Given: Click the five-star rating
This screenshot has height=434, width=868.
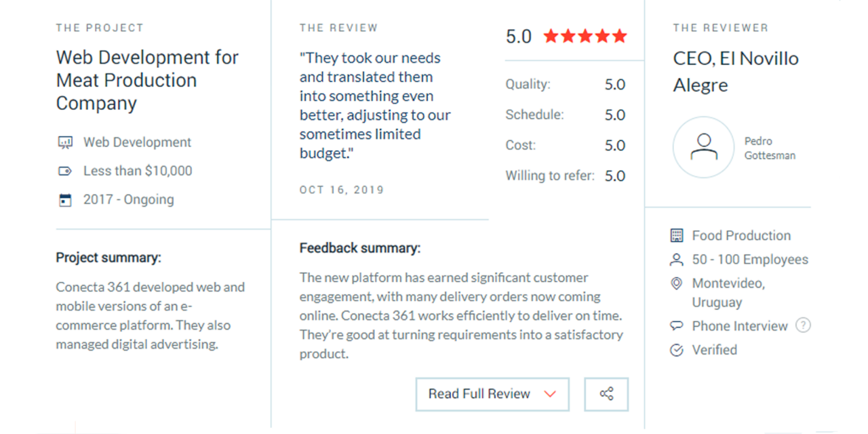Looking at the screenshot, I should tap(585, 36).
